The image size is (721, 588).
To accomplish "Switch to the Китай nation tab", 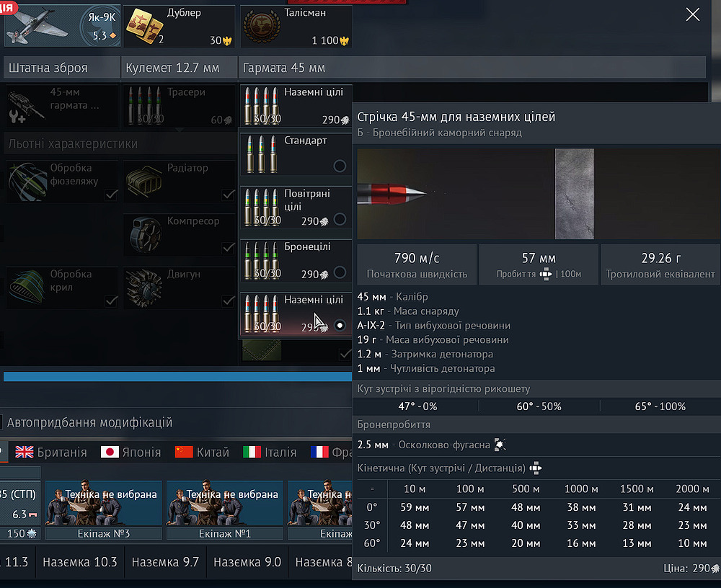I will [202, 453].
